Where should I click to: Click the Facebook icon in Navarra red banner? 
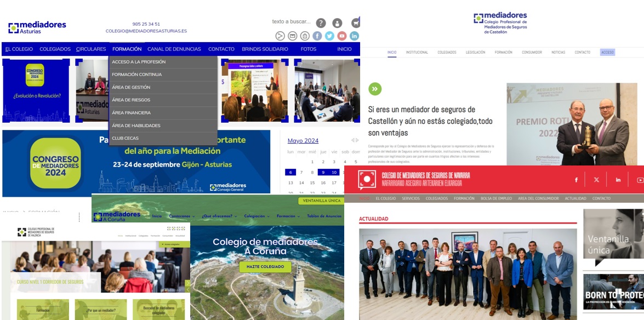pos(576,180)
